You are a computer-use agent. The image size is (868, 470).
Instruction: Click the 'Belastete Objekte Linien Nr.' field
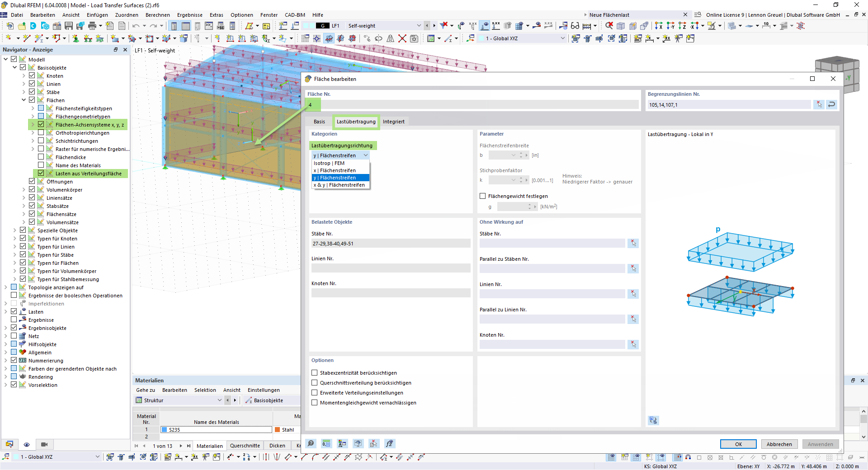pyautogui.click(x=391, y=268)
